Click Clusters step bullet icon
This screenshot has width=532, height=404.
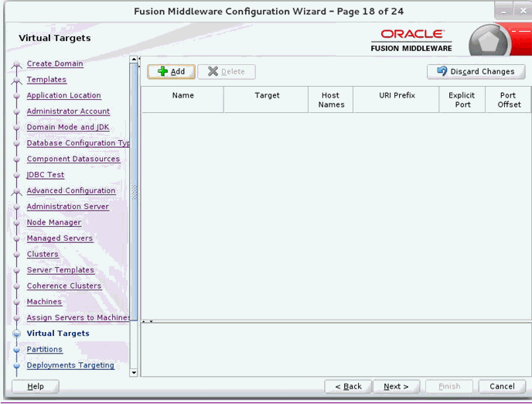[16, 255]
